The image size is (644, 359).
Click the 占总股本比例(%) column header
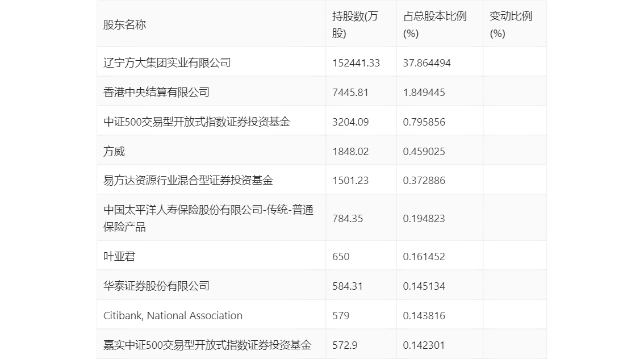[435, 24]
